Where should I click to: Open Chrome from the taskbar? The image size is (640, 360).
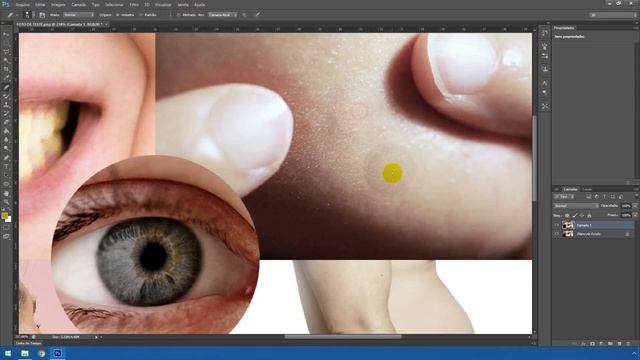click(41, 353)
